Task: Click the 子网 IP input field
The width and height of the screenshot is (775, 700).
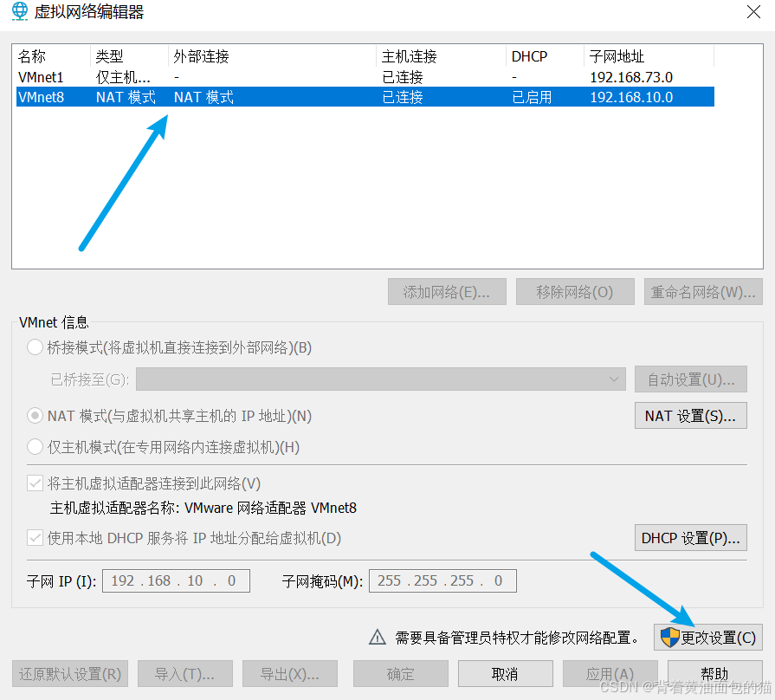Action: coord(176,580)
